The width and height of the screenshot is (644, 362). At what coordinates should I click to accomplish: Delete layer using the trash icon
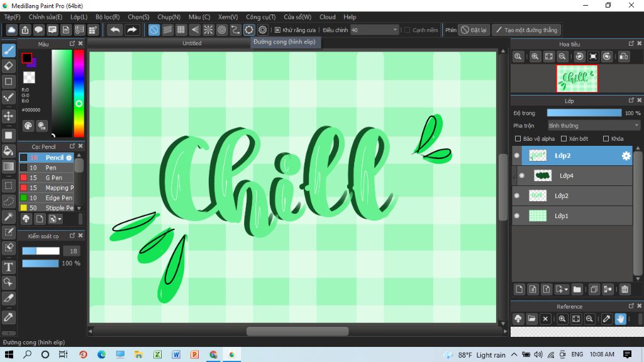point(625,289)
